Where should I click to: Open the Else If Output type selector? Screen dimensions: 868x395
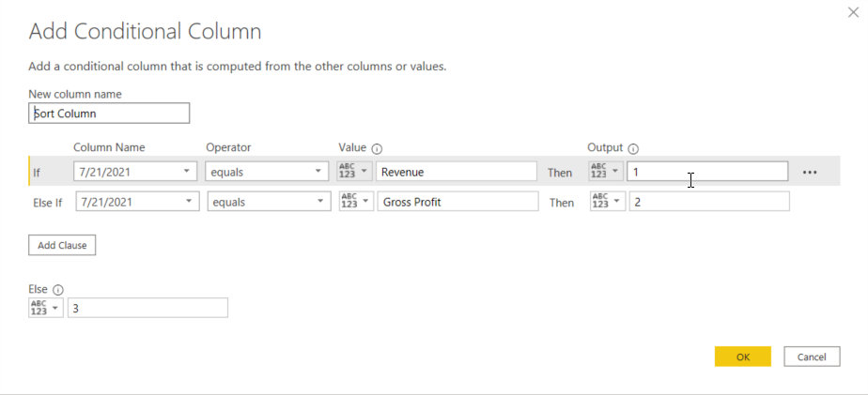point(608,202)
